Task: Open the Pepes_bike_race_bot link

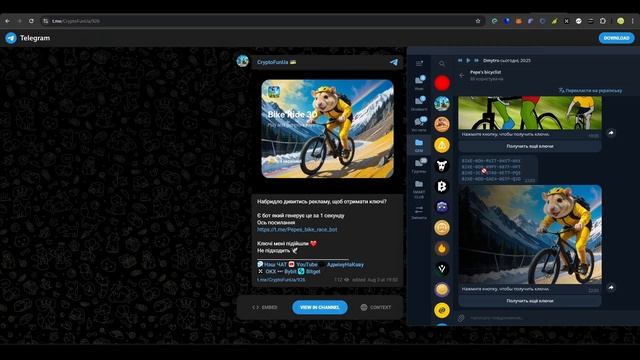Action: (297, 229)
